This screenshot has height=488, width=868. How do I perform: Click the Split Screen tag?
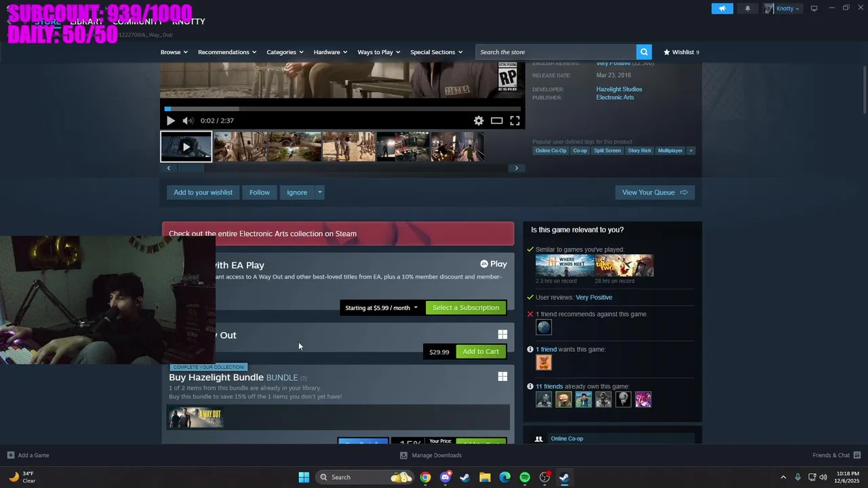607,150
